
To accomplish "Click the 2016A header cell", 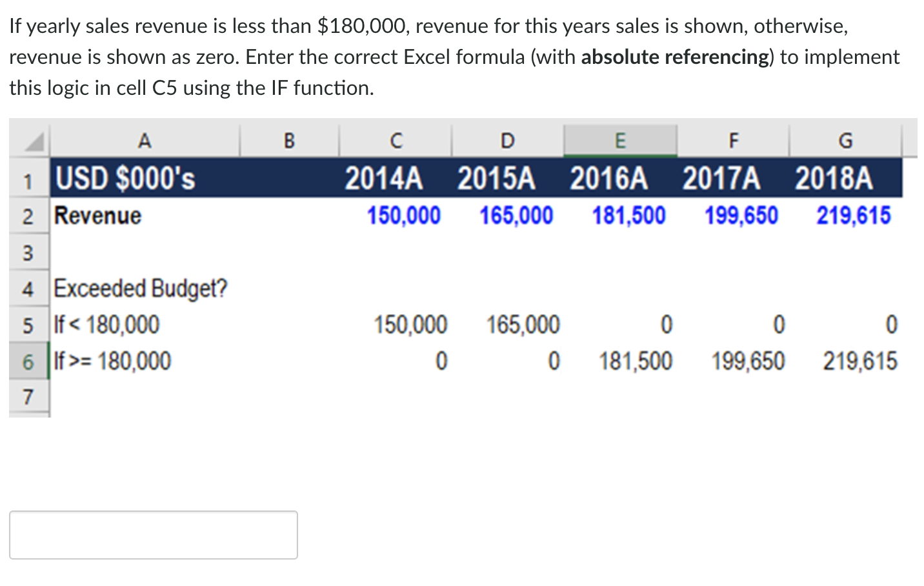I will (x=609, y=178).
